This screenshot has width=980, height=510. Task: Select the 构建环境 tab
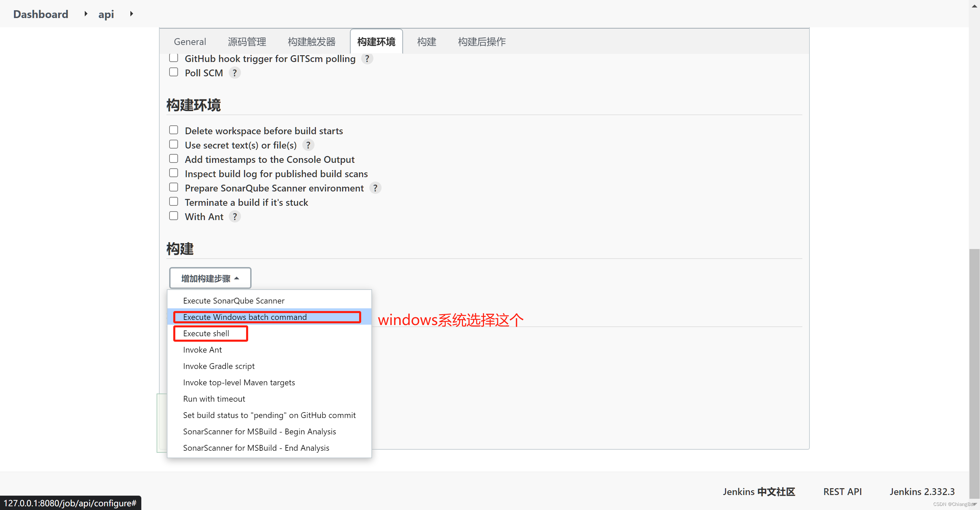376,42
